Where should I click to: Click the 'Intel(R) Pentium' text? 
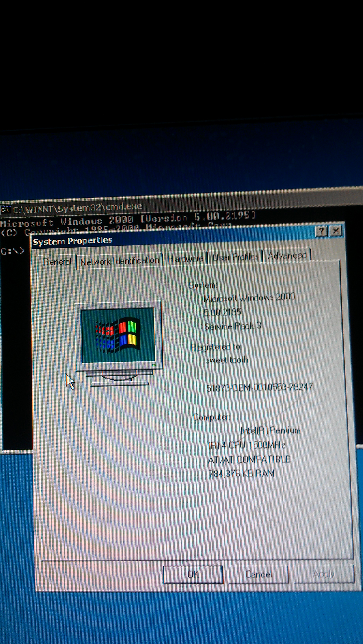coord(270,430)
